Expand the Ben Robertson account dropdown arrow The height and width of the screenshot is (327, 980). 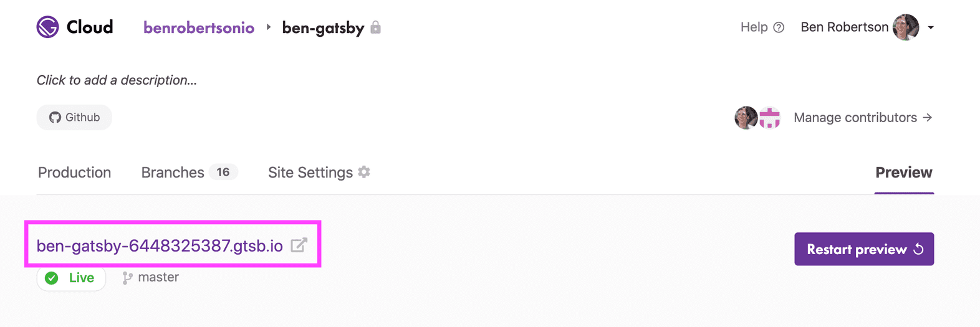931,27
